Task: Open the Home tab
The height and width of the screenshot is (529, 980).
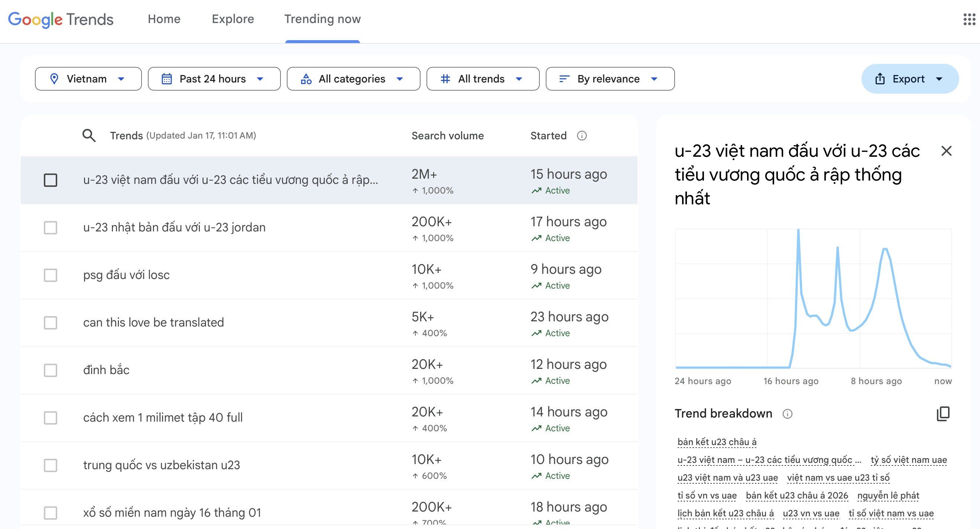Action: (164, 19)
